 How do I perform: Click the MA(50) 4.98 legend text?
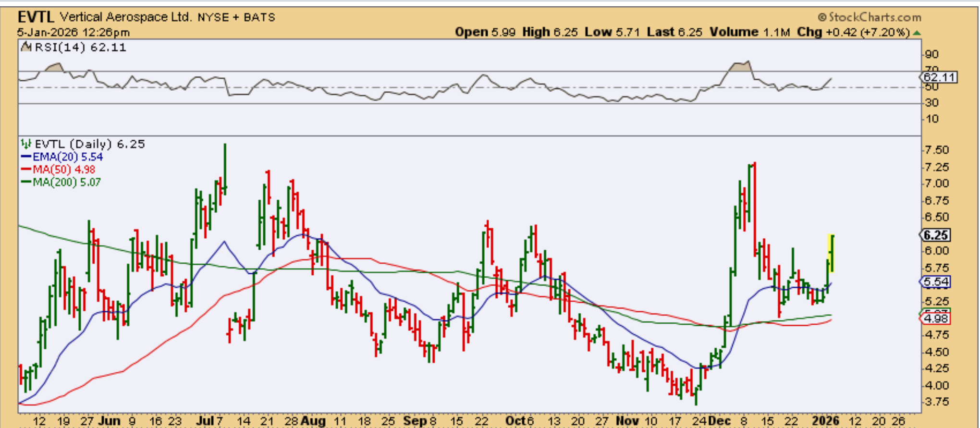(64, 169)
